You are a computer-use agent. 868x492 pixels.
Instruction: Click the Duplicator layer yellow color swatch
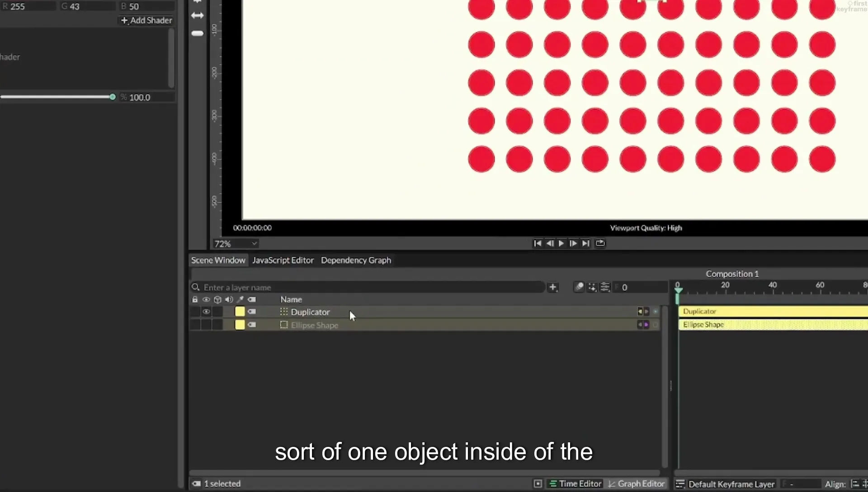click(x=240, y=312)
